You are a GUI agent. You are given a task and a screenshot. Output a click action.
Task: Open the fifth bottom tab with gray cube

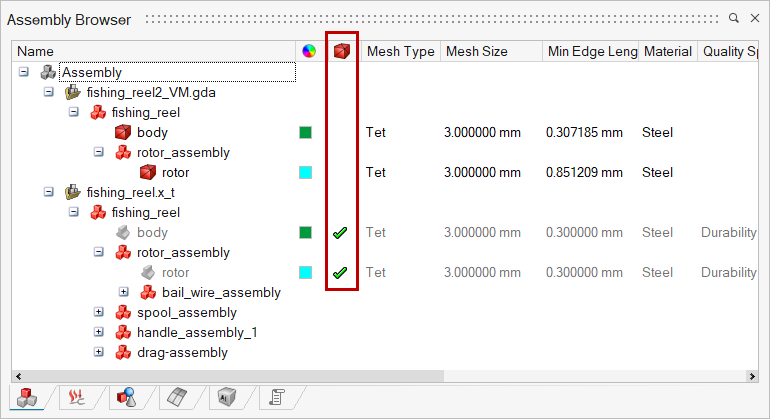pos(227,397)
